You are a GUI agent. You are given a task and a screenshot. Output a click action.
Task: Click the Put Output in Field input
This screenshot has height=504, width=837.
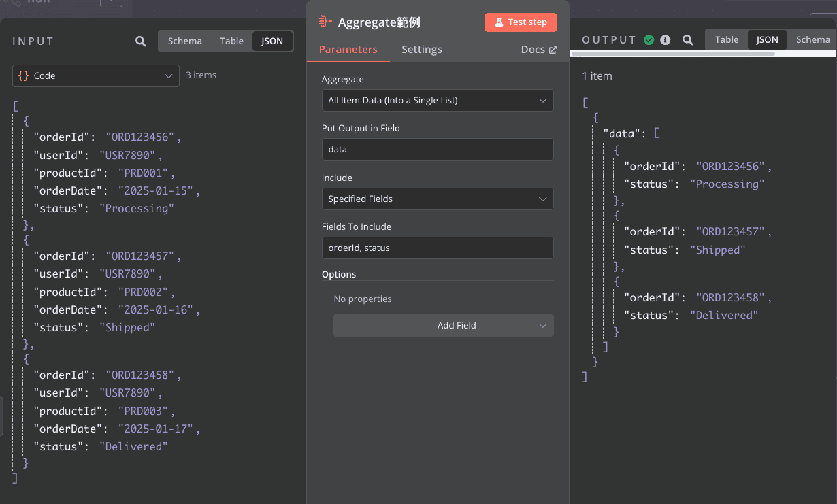[438, 150]
